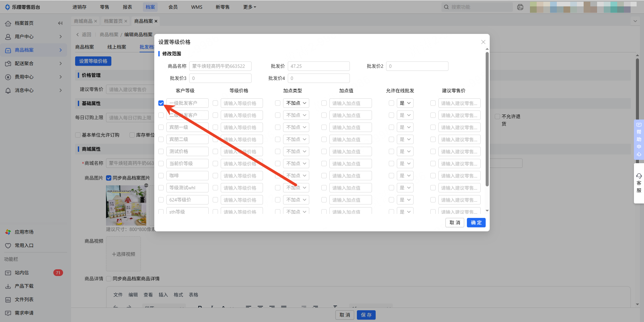The height and width of the screenshot is (322, 644).
Task: Click the 站内信 envelope icon
Action: tap(8, 273)
